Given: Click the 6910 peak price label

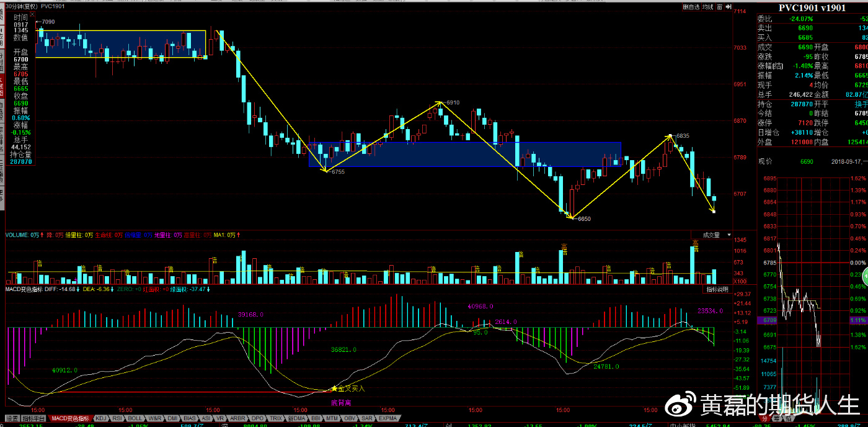Looking at the screenshot, I should click(x=453, y=102).
